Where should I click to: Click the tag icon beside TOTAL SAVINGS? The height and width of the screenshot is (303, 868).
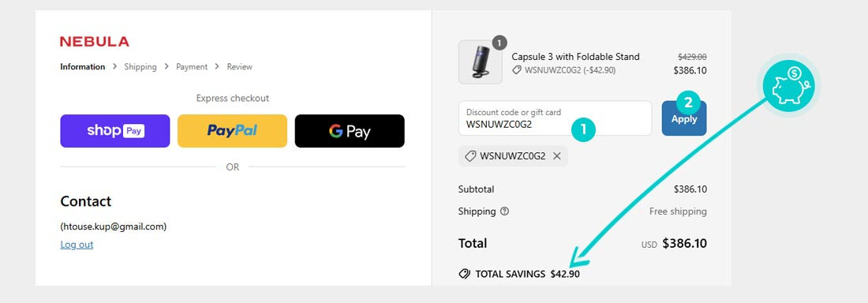click(465, 274)
